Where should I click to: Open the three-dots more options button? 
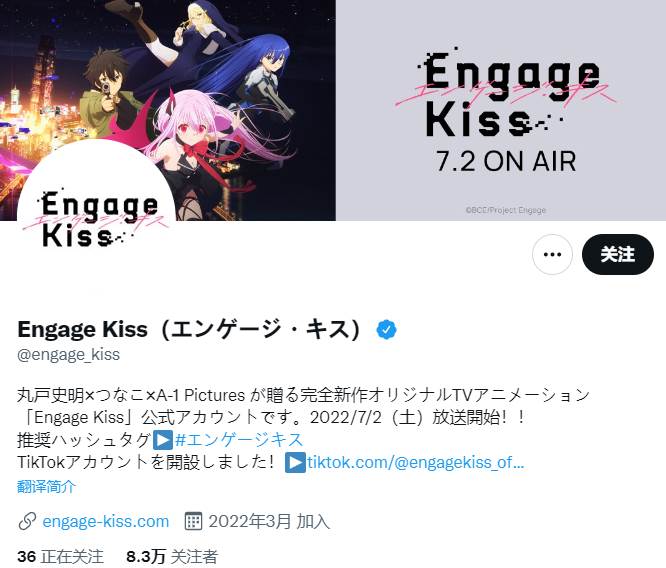tap(552, 254)
